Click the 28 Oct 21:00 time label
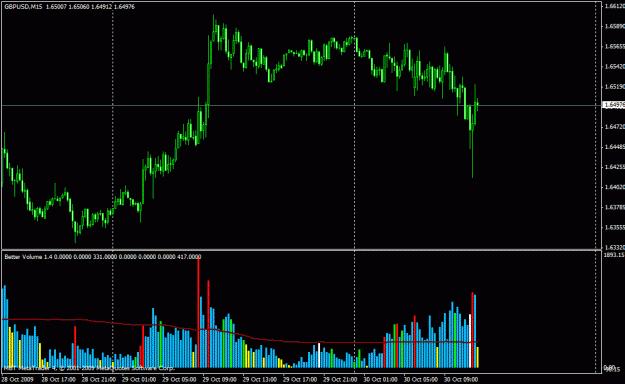This screenshot has height=384, width=625. coord(99,379)
